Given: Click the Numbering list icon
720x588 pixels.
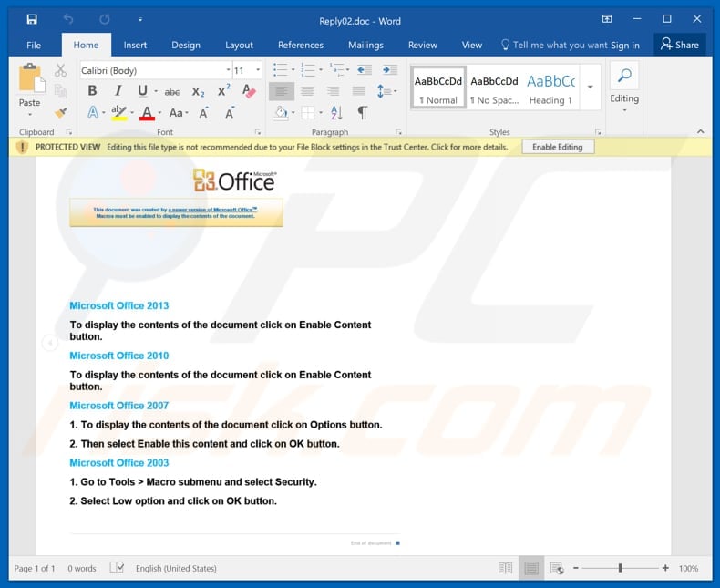Looking at the screenshot, I should [308, 70].
